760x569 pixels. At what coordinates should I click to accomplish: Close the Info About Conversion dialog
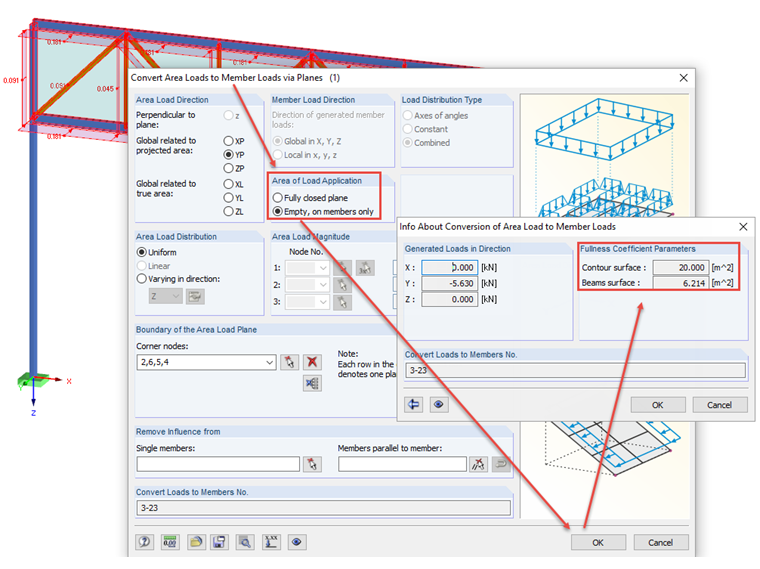click(743, 226)
